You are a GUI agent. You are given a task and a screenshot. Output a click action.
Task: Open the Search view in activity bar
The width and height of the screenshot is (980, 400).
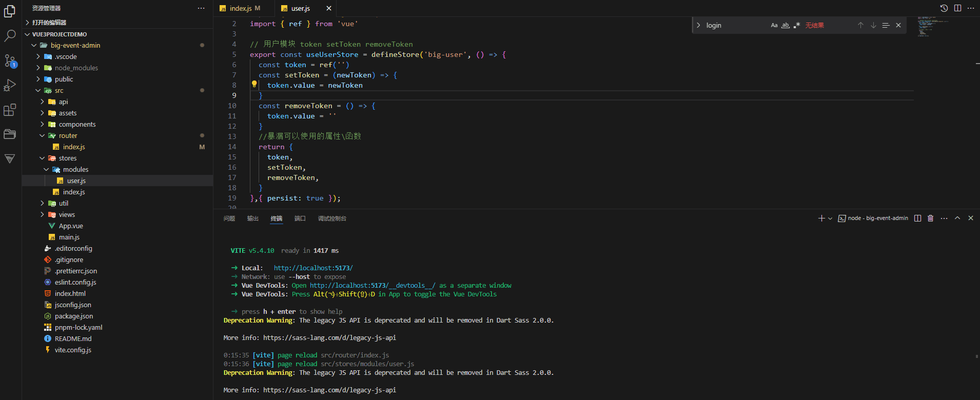[x=10, y=35]
